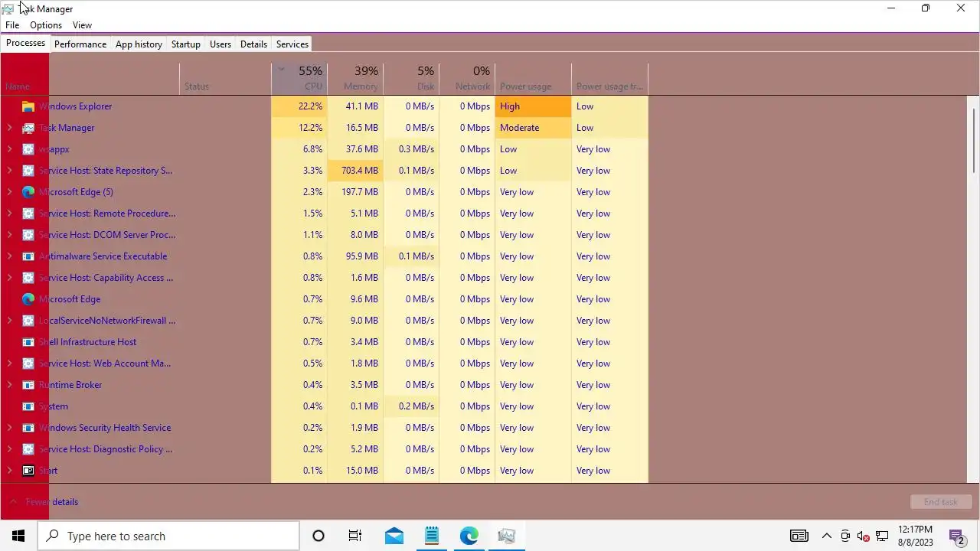Click the taskbar search box
Viewport: 980px width, 551px height.
tap(168, 536)
